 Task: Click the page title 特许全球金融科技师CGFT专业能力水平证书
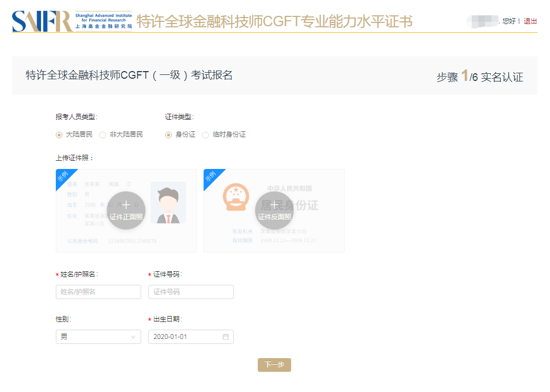pyautogui.click(x=274, y=21)
